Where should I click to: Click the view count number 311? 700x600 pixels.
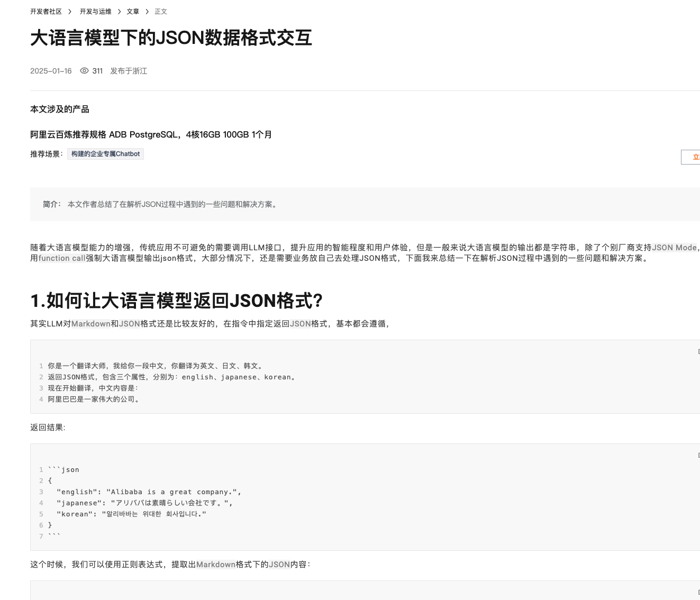[97, 71]
